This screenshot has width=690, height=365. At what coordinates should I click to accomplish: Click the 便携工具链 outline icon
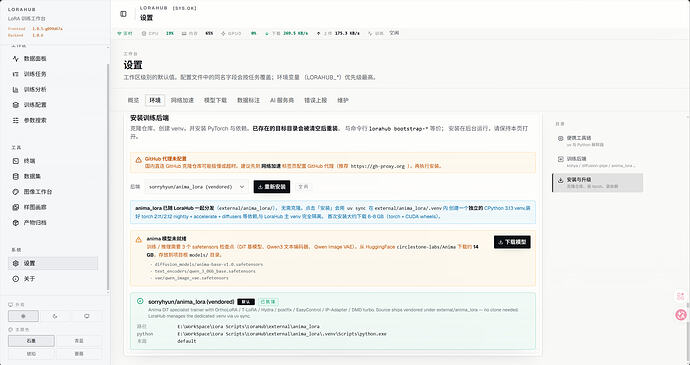(x=561, y=138)
